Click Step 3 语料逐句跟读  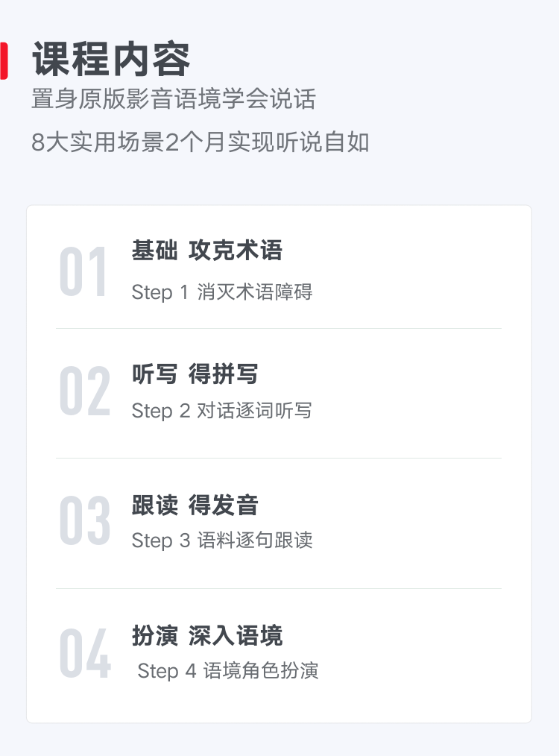[x=222, y=540]
